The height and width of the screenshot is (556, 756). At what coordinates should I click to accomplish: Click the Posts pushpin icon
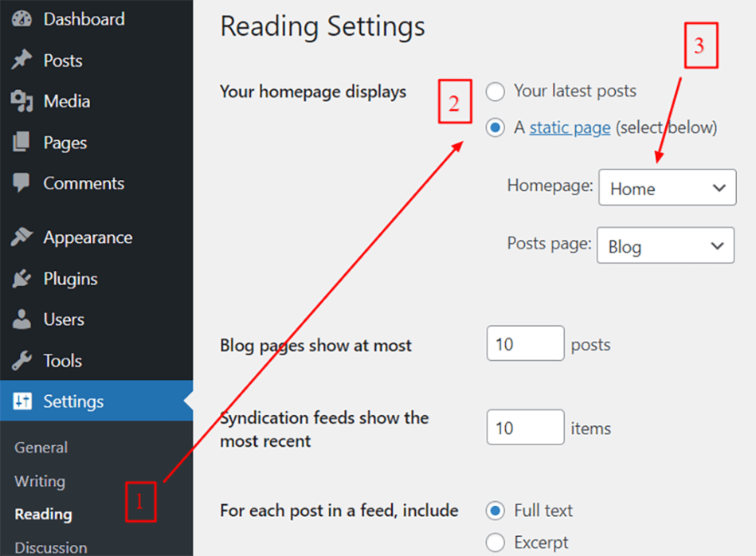22,61
